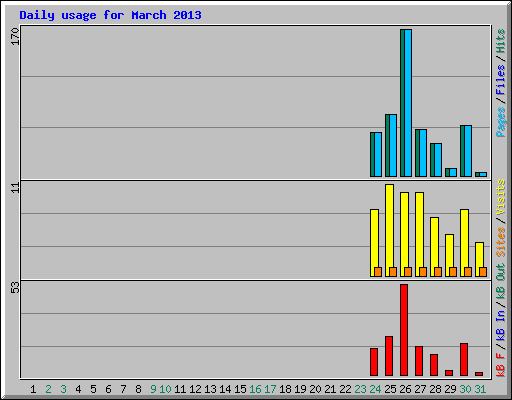
Task: Click the 'Sites' legend label
Action: (x=501, y=242)
